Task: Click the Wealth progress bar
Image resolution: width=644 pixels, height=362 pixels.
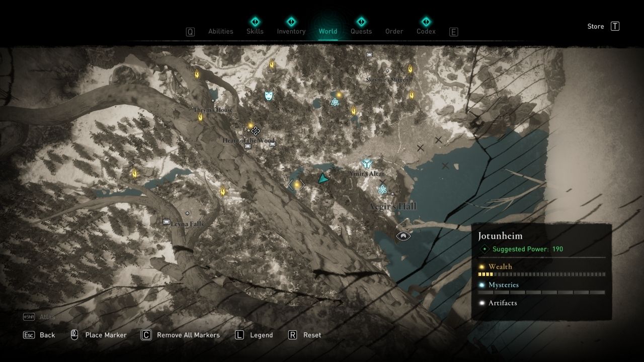Action: click(541, 275)
